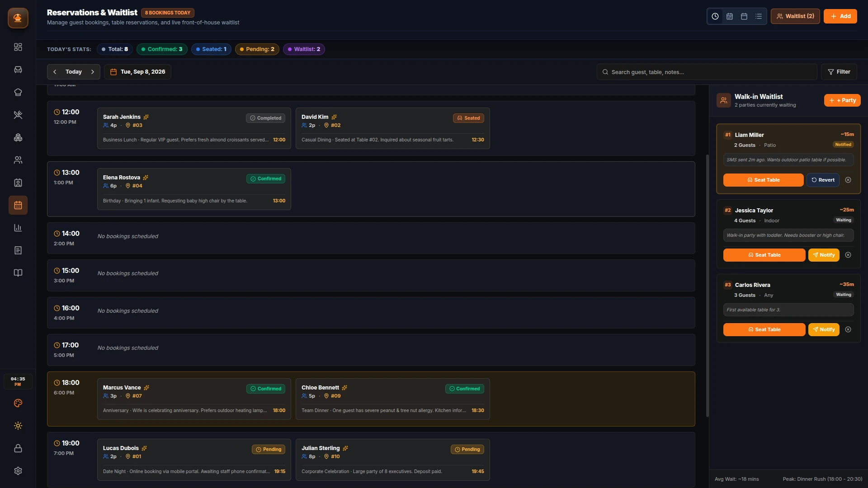The image size is (868, 488).
Task: Toggle the Waitlist (2) panel
Action: pos(795,16)
